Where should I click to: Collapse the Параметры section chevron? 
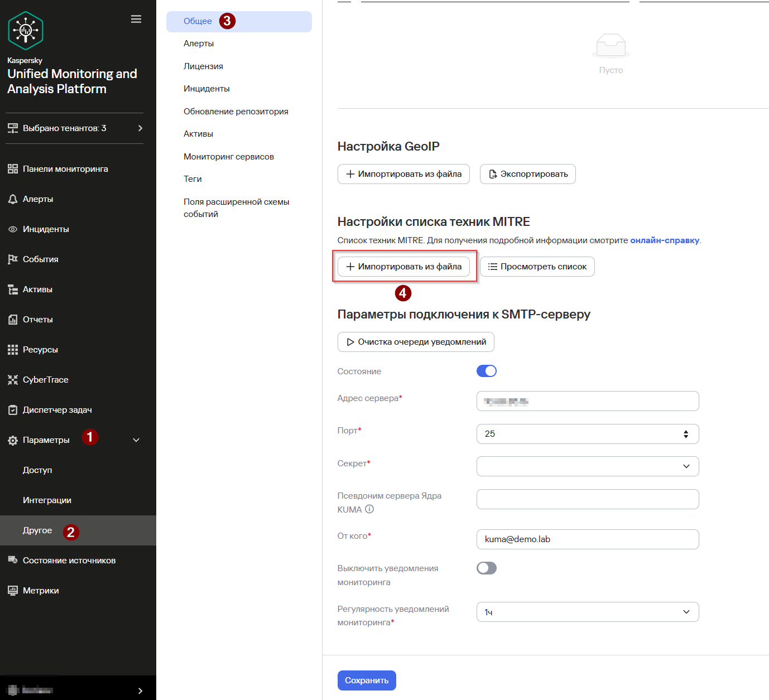tap(136, 440)
